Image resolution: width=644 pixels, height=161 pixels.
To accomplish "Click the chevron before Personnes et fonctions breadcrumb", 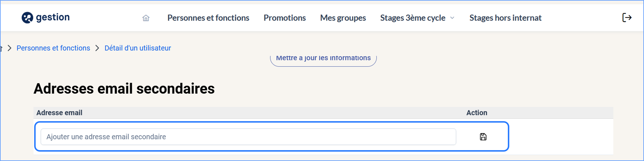I will 9,48.
